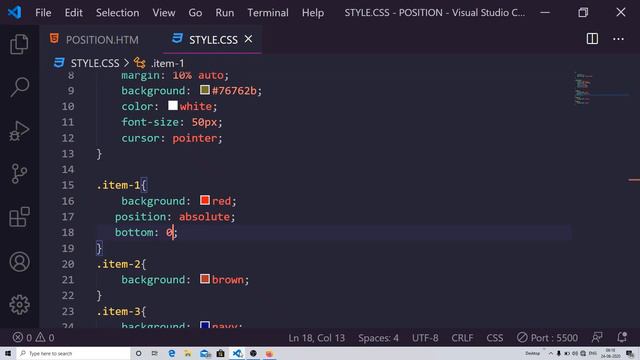The image size is (640, 360).
Task: Click line number 14 in the gutter
Action: [x=68, y=169]
